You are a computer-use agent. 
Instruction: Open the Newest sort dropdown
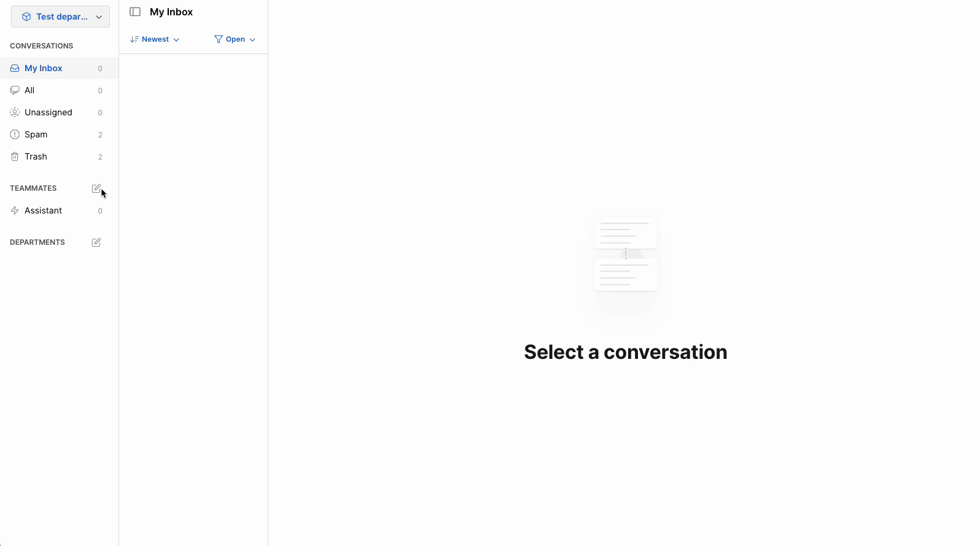click(155, 39)
